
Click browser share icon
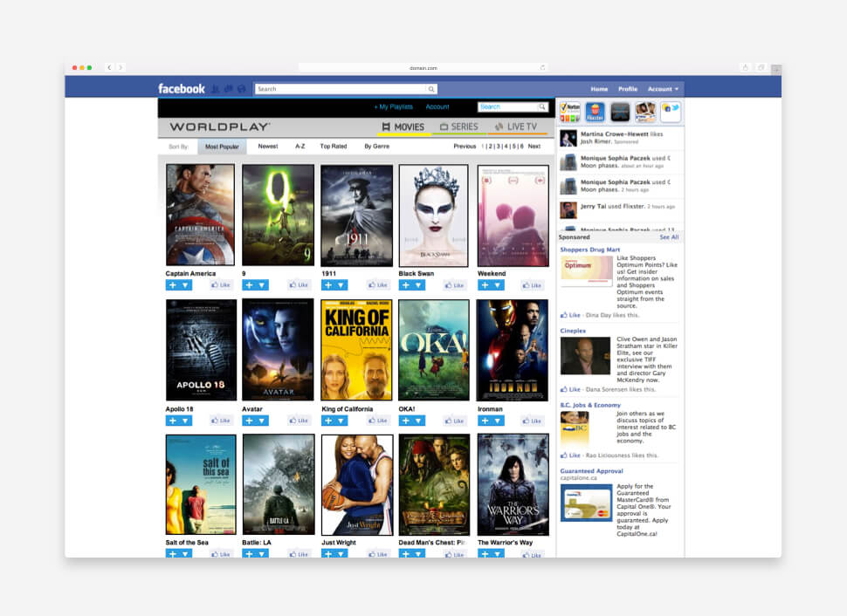point(746,67)
